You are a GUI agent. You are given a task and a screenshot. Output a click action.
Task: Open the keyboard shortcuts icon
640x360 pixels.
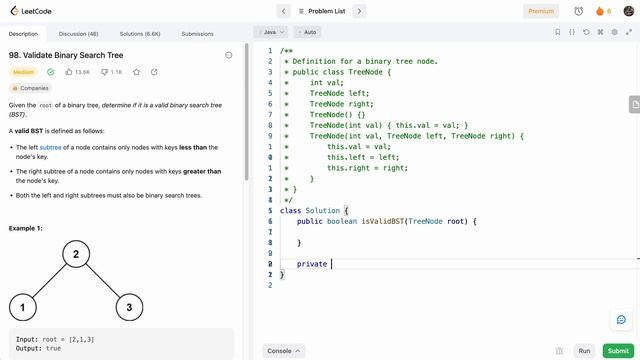[600, 32]
